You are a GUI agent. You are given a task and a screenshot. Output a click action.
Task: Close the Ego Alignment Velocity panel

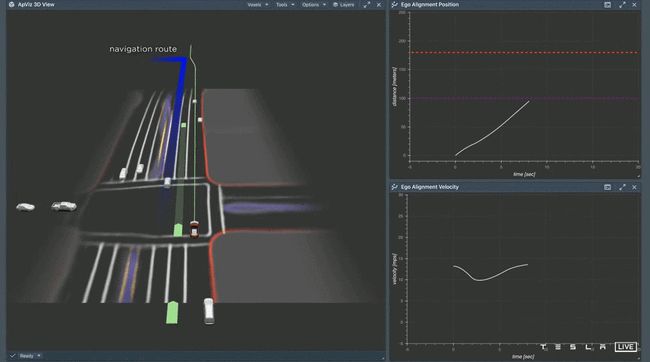634,187
